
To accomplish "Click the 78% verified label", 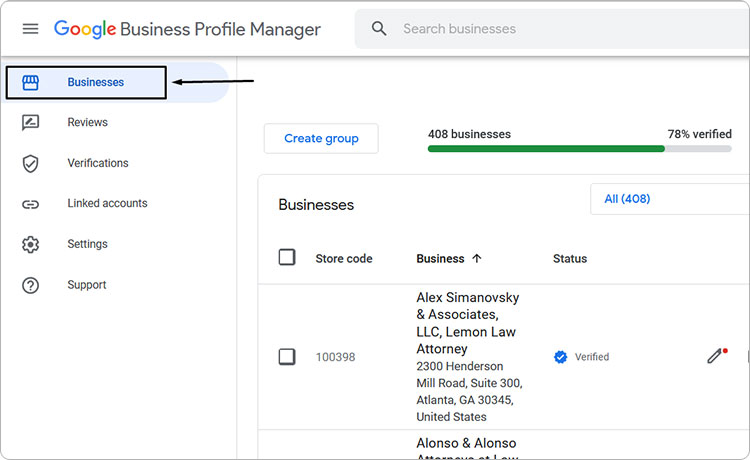I will point(699,134).
